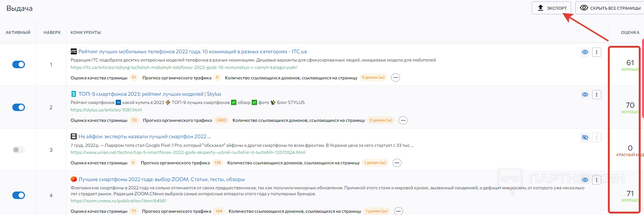
Task: Click Скрыть все страницы button
Action: point(610,8)
